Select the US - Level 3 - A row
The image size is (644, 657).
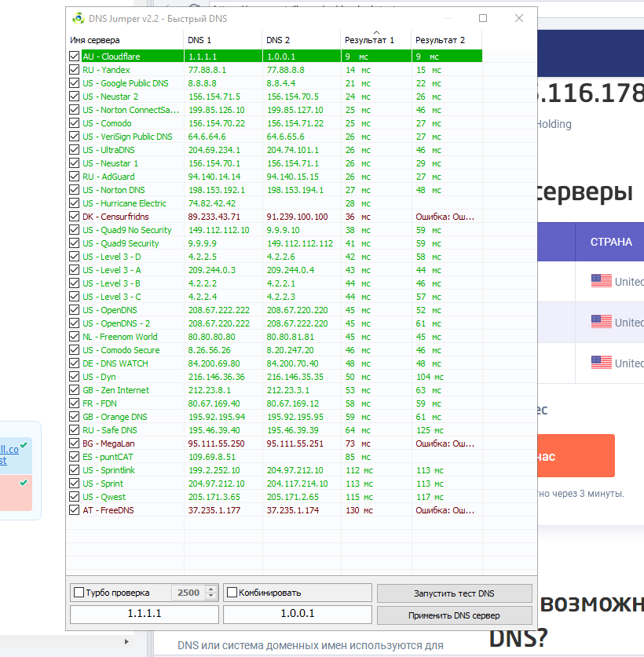[274, 270]
